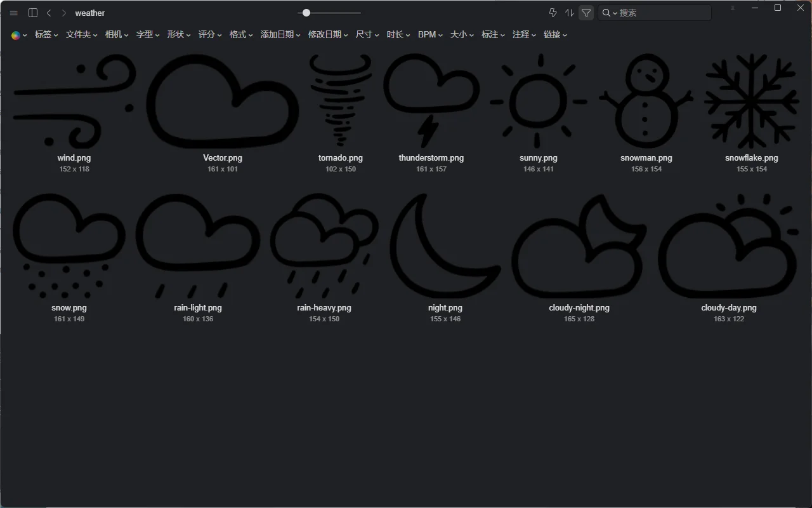This screenshot has height=508, width=812.
Task: Expand the 形状 filter
Action: coord(179,35)
